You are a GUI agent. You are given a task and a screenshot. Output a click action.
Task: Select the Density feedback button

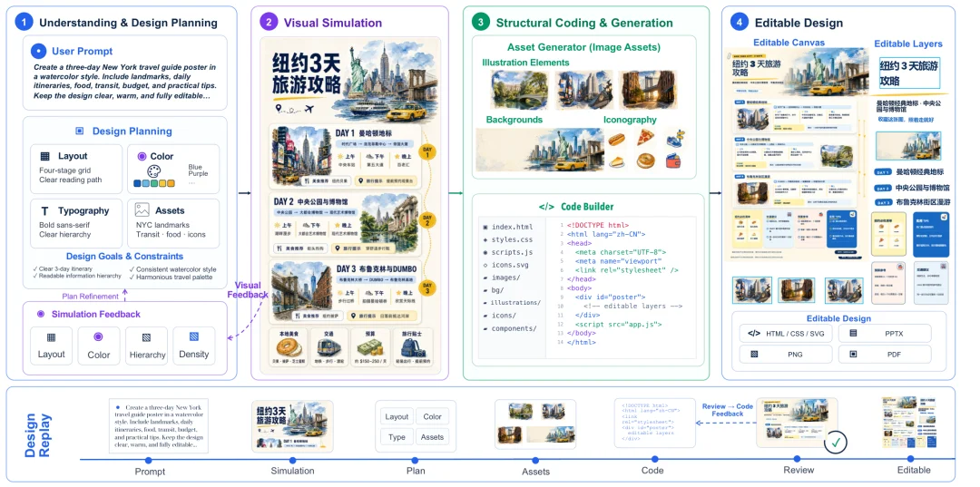(x=194, y=346)
